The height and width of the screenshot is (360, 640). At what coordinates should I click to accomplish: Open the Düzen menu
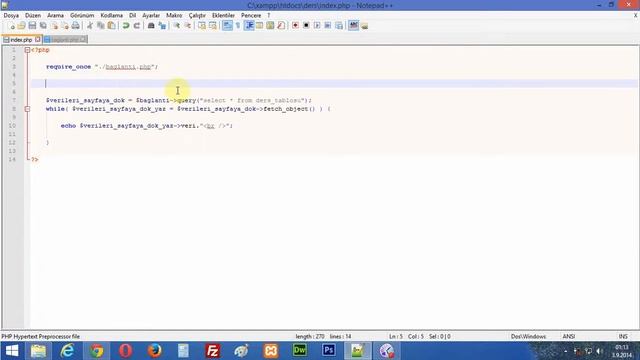(x=33, y=16)
